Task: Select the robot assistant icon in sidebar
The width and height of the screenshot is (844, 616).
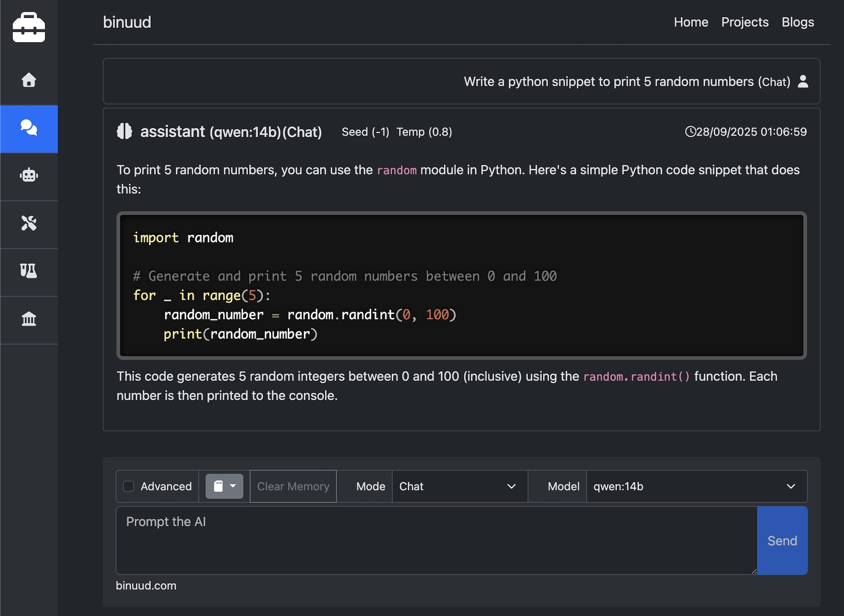Action: click(x=29, y=176)
